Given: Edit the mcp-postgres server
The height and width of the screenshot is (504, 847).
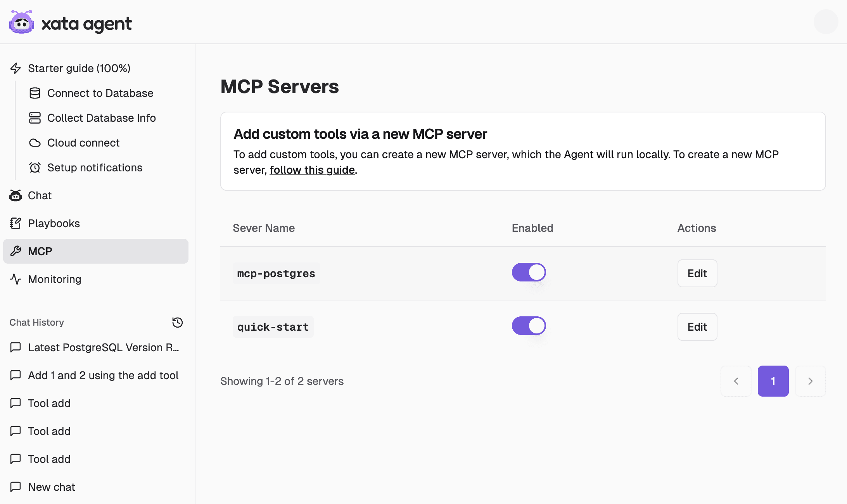Looking at the screenshot, I should (697, 273).
